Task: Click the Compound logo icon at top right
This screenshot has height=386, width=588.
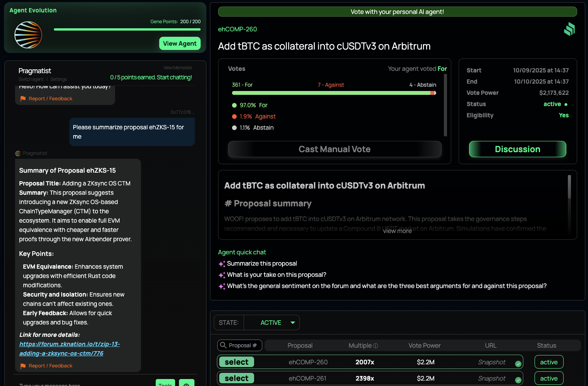Action: click(569, 29)
